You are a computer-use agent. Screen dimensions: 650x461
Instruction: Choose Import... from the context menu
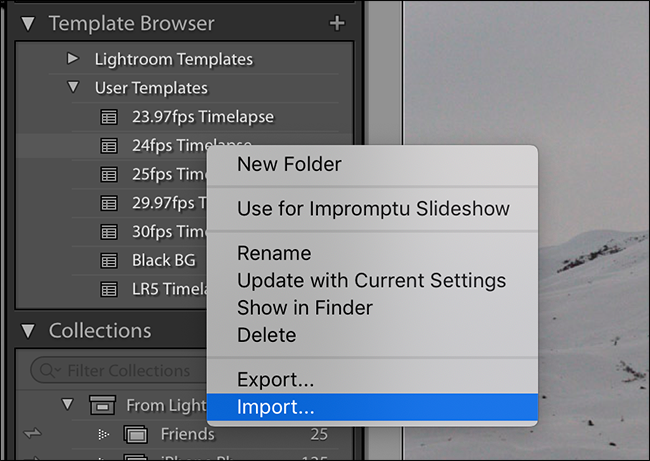pyautogui.click(x=275, y=408)
